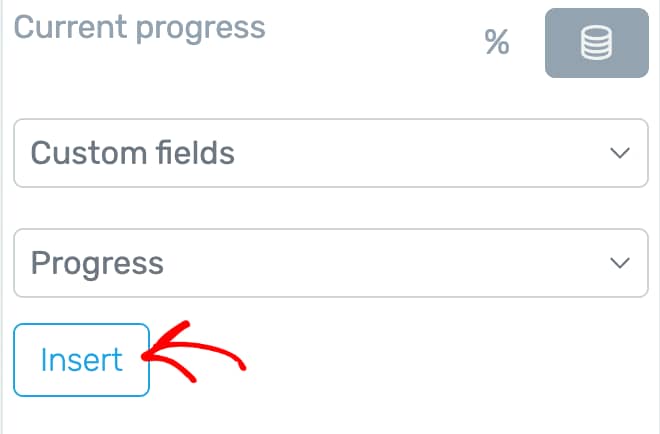Click the chevron arrow on Custom fields
Image resolution: width=660 pixels, height=434 pixels.
(x=620, y=153)
